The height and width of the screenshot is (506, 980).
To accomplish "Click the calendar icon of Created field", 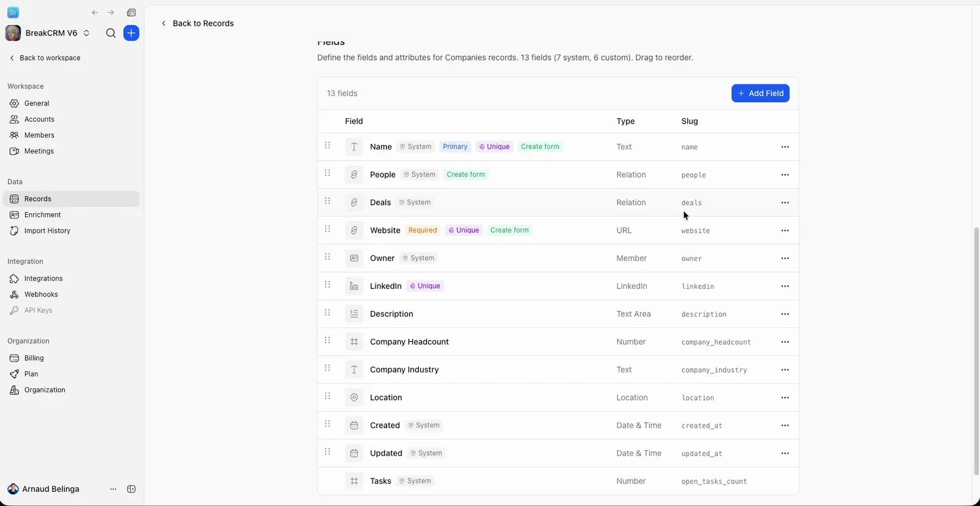I will click(354, 425).
